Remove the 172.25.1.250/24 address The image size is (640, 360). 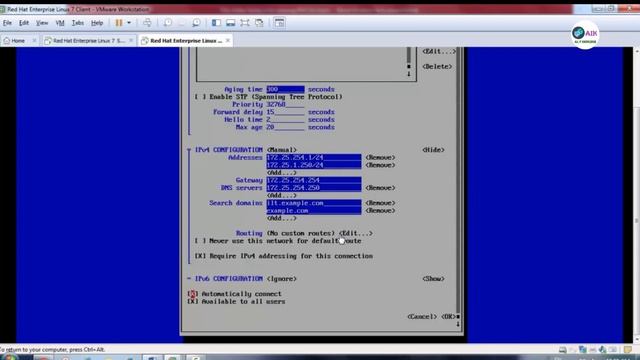point(380,165)
